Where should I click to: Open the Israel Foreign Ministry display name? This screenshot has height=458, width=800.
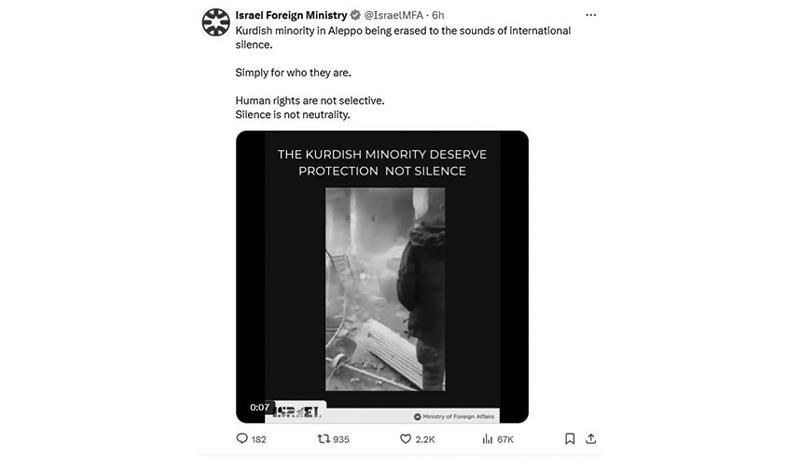pos(291,15)
